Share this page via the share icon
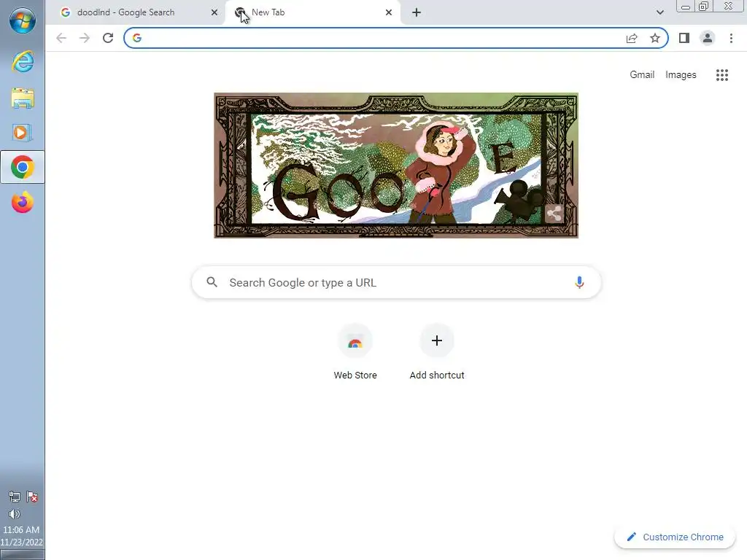 tap(632, 38)
